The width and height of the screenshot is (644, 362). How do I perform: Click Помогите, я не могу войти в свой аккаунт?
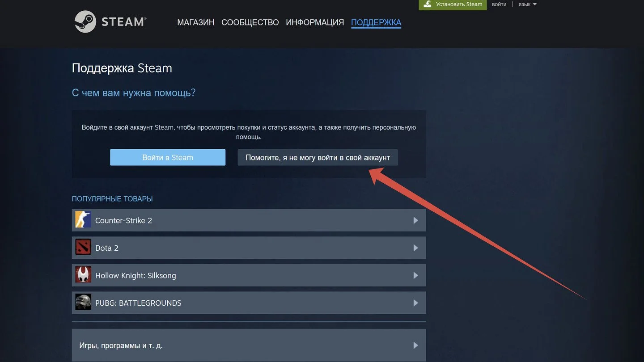click(318, 157)
